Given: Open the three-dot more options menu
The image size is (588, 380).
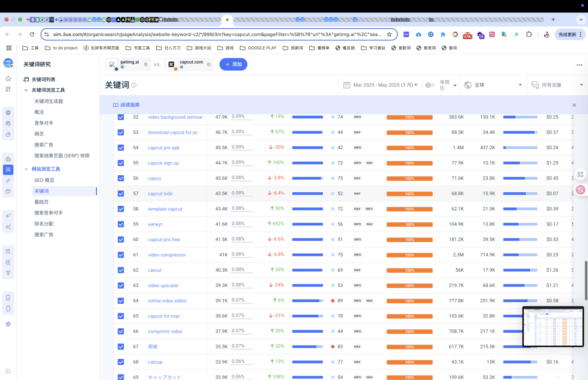Looking at the screenshot, I should (x=579, y=65).
